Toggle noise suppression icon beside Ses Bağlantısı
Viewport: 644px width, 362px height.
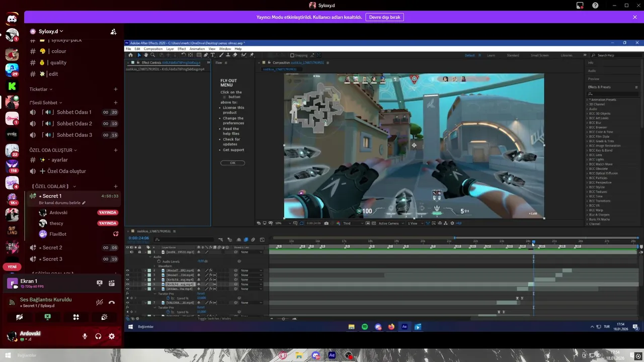pos(100,302)
